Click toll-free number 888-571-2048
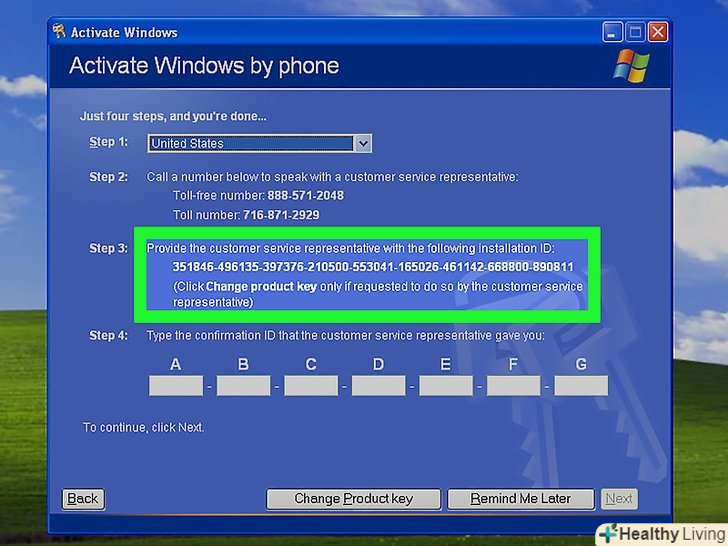The height and width of the screenshot is (546, 728). point(306,195)
